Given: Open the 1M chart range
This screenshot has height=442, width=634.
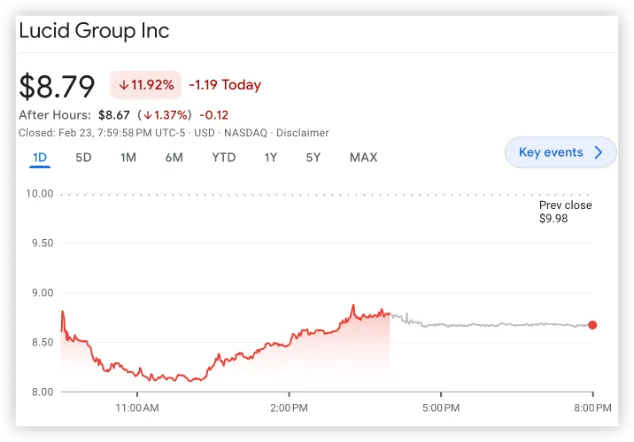Looking at the screenshot, I should point(128,157).
